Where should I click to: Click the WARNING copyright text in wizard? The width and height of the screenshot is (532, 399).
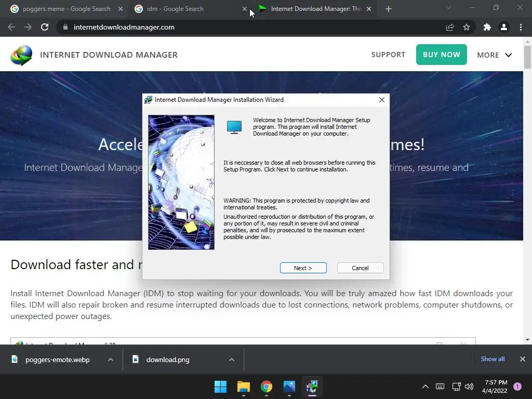click(297, 204)
